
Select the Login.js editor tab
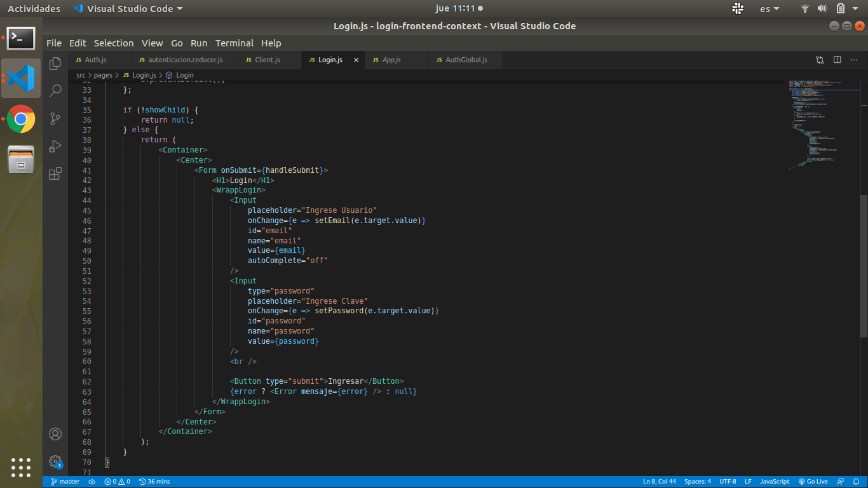pyautogui.click(x=333, y=60)
